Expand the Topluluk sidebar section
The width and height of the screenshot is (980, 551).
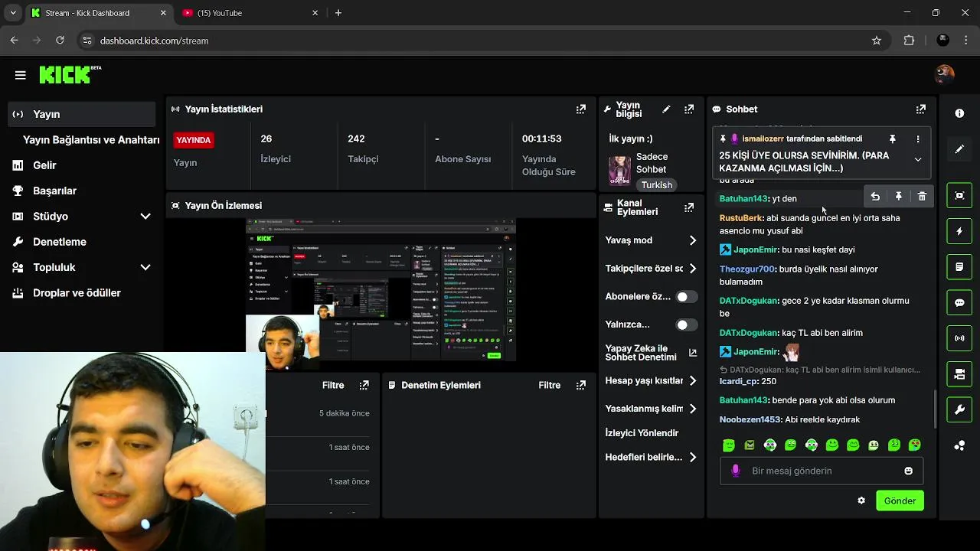145,267
